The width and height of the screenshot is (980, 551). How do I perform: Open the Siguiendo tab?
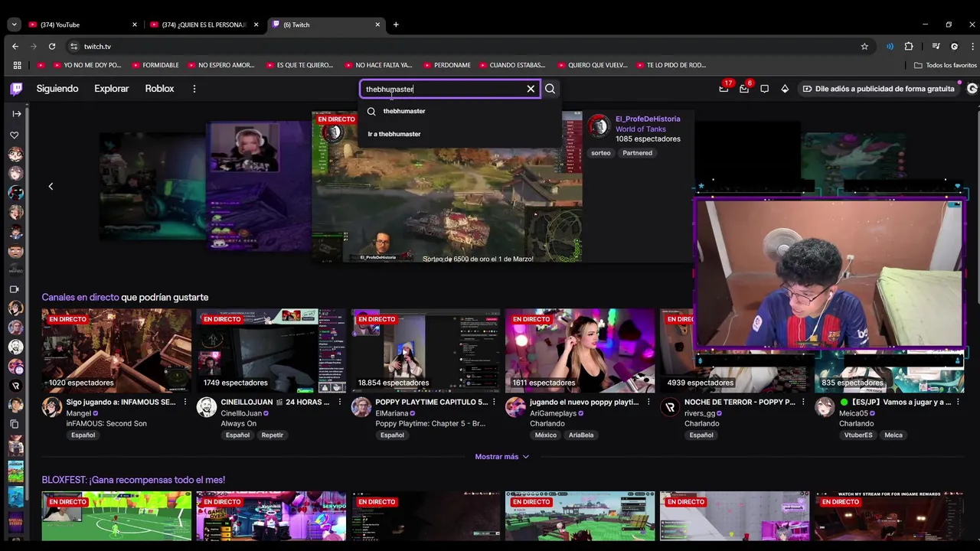pyautogui.click(x=57, y=89)
